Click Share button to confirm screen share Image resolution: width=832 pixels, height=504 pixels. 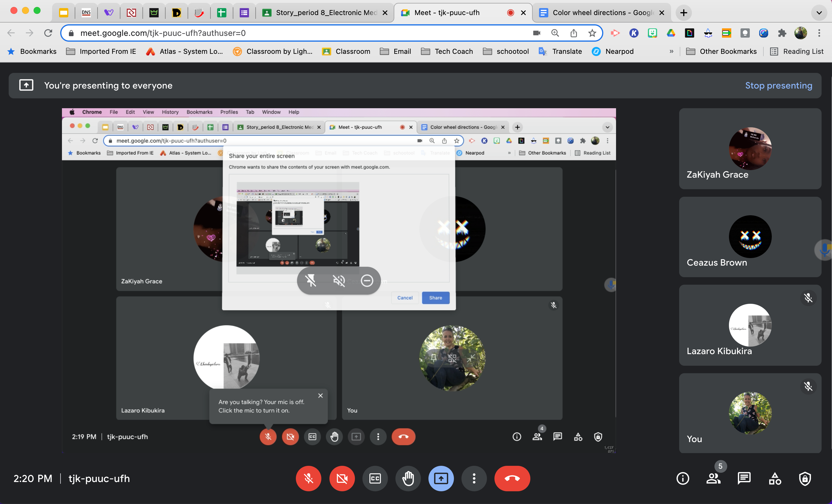click(x=435, y=297)
